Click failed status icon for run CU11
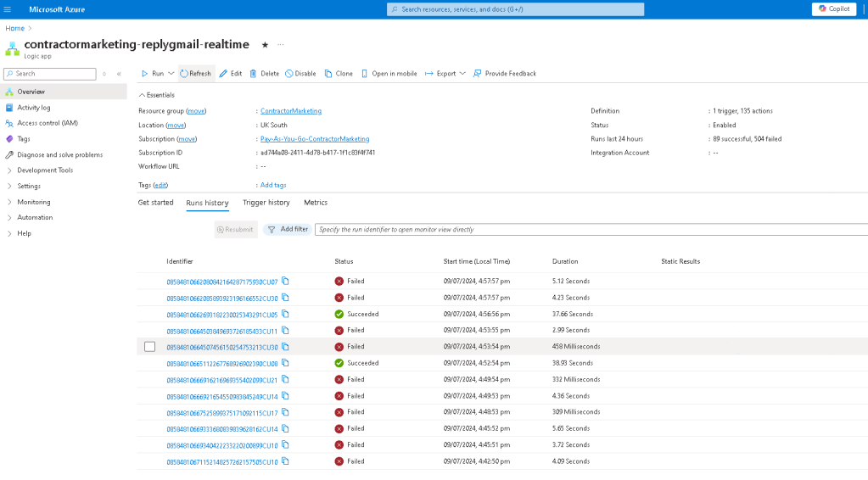868x480 pixels. point(339,330)
